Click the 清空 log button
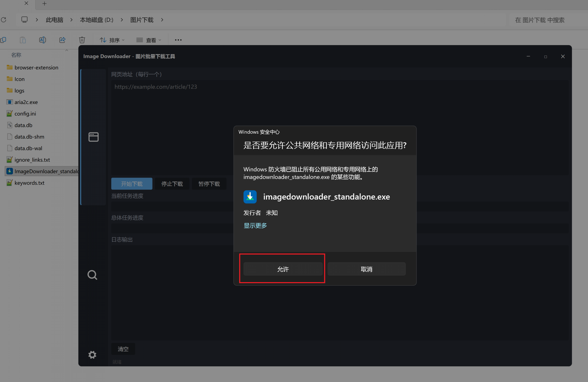 [x=123, y=349]
